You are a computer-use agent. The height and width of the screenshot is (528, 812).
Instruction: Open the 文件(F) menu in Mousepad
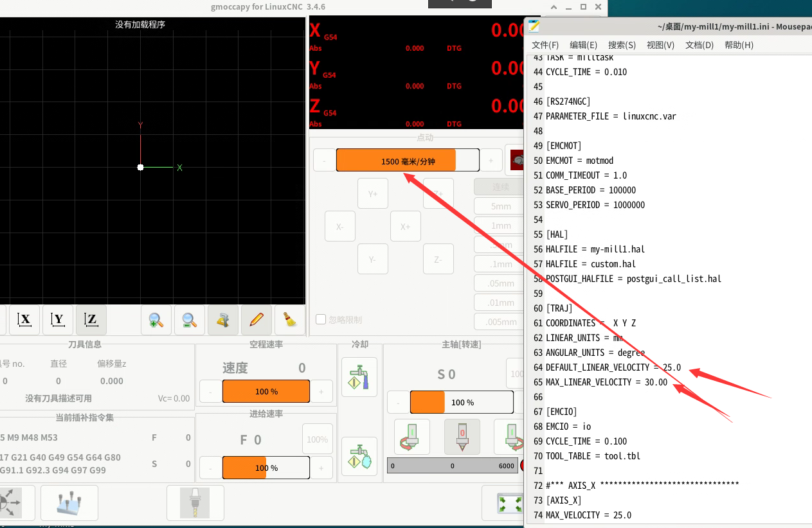click(x=545, y=45)
